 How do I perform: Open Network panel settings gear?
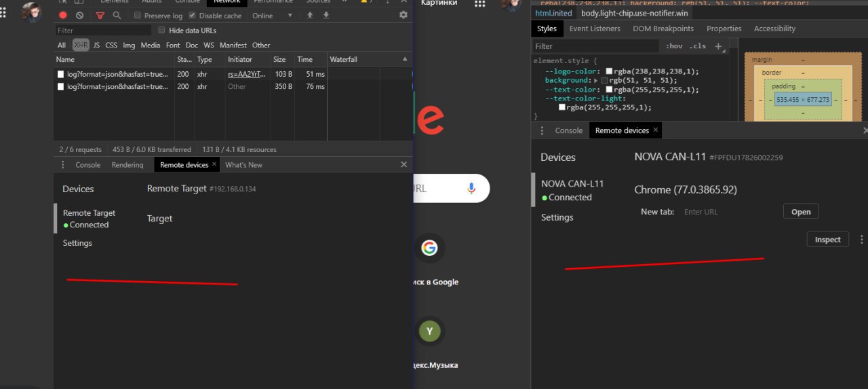(403, 15)
